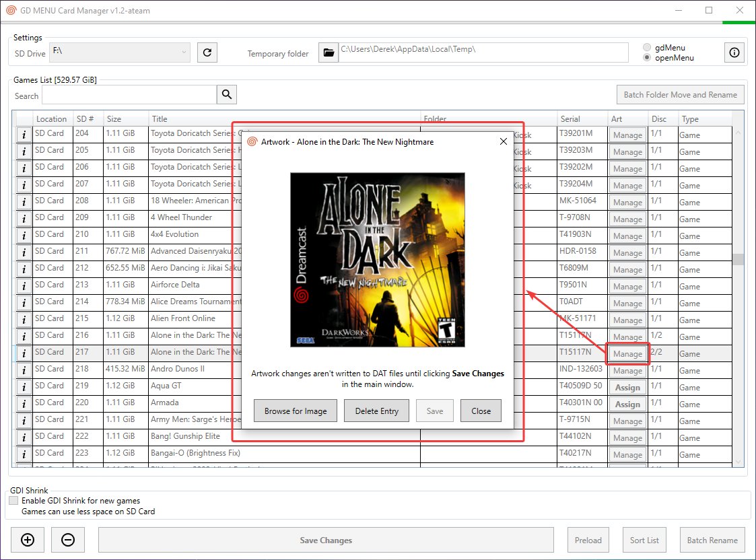Open info for SD # 207 row
This screenshot has width=756, height=560.
24,185
